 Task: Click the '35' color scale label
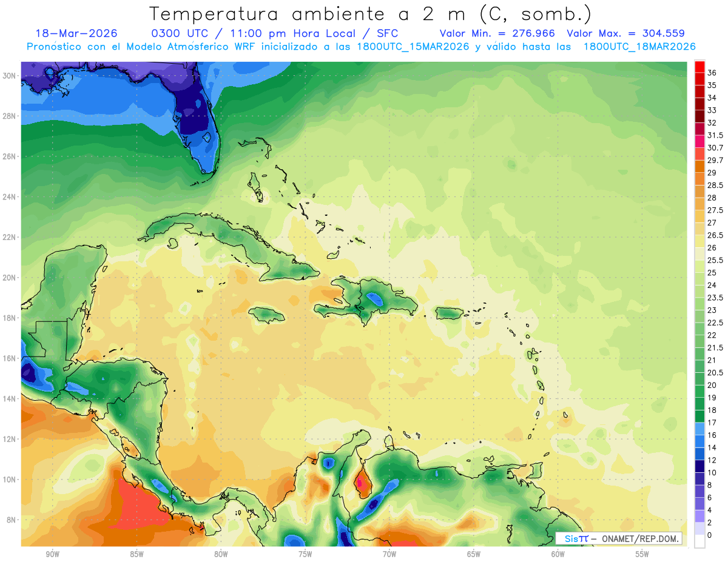712,85
